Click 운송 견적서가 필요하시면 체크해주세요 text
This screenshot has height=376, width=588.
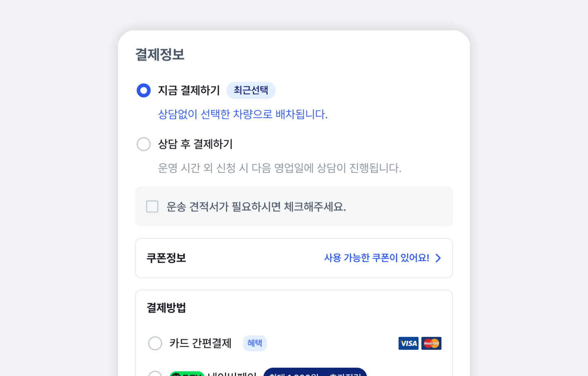tap(256, 207)
